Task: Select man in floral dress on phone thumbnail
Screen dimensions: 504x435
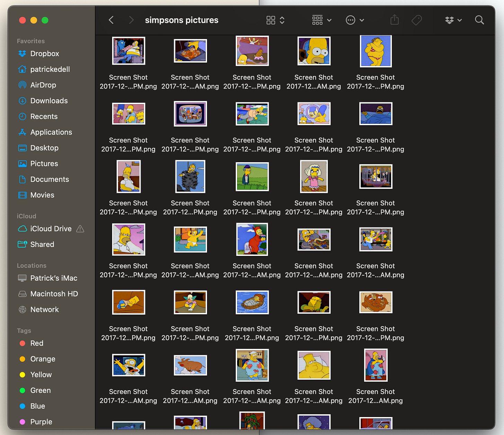Action: click(x=376, y=365)
